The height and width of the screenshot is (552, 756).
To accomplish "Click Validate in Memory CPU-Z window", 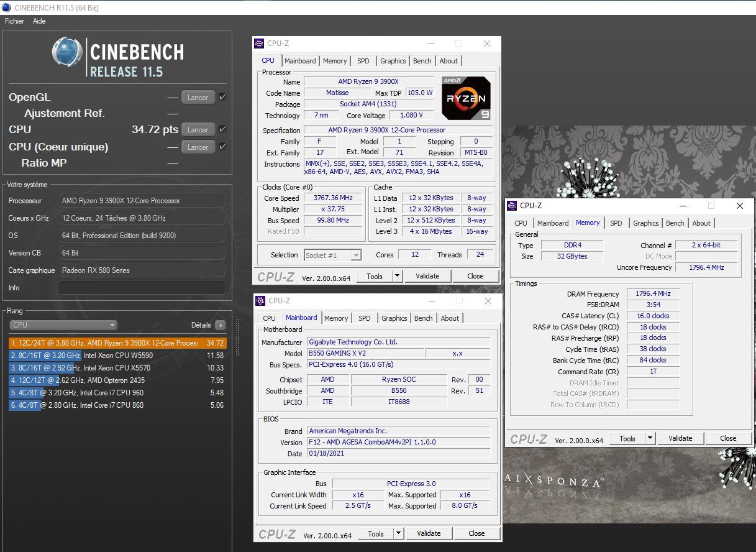I will pos(680,438).
